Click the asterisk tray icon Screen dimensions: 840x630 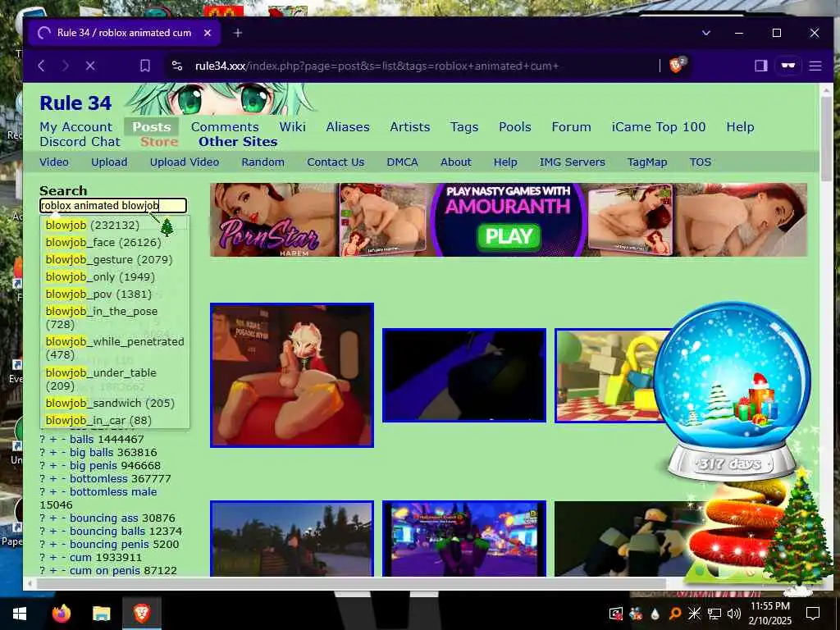point(694,614)
